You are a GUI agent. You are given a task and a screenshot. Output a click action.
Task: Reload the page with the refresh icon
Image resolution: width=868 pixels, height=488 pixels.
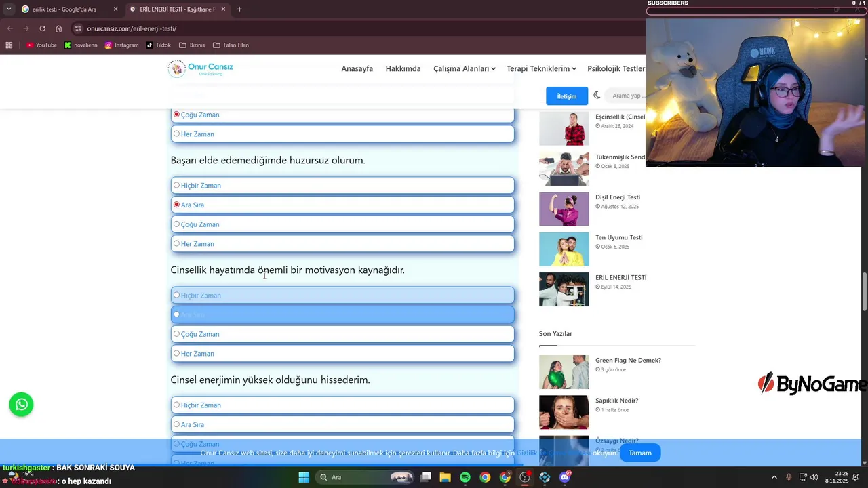click(42, 28)
